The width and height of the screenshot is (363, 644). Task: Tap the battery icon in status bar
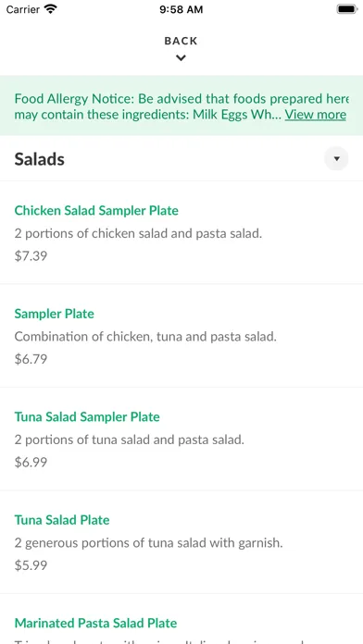347,9
